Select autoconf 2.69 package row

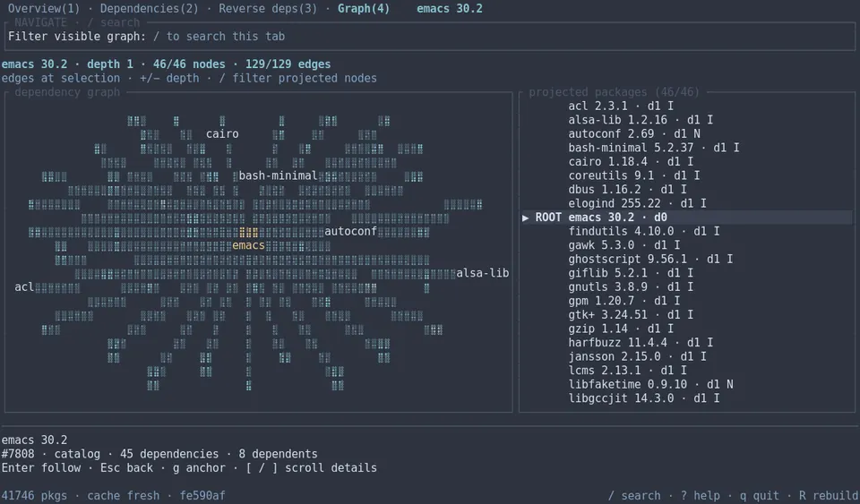click(x=687, y=134)
